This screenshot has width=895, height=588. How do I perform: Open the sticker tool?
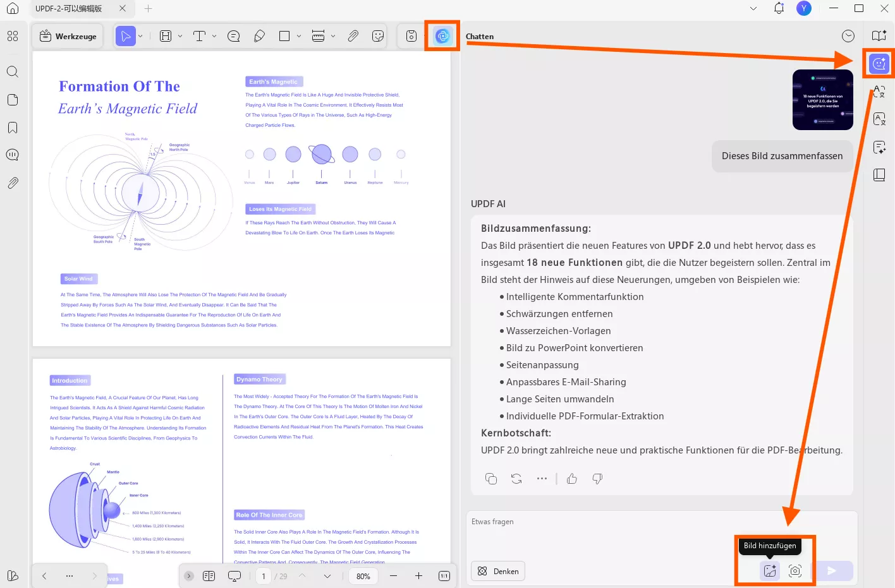tap(378, 36)
